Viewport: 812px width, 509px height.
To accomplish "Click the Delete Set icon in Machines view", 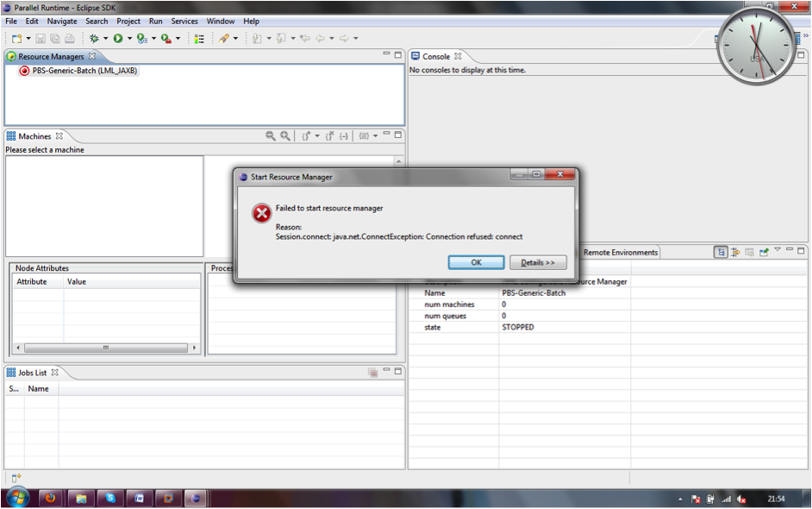I will (329, 135).
